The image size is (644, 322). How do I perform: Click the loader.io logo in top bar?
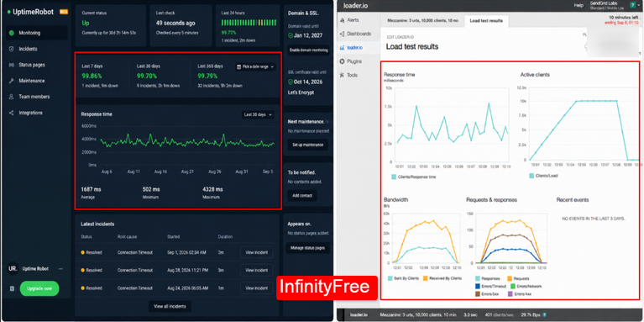coord(355,6)
